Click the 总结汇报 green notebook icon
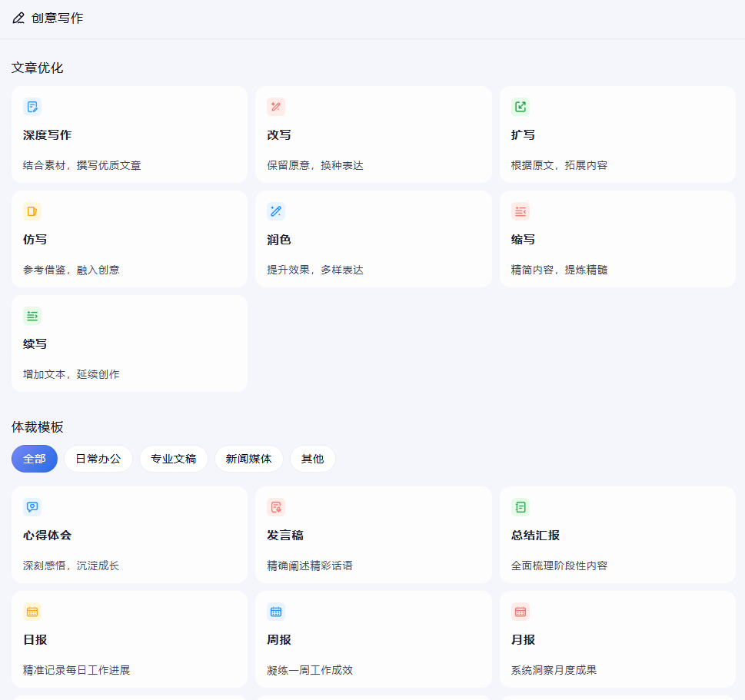 coord(521,507)
